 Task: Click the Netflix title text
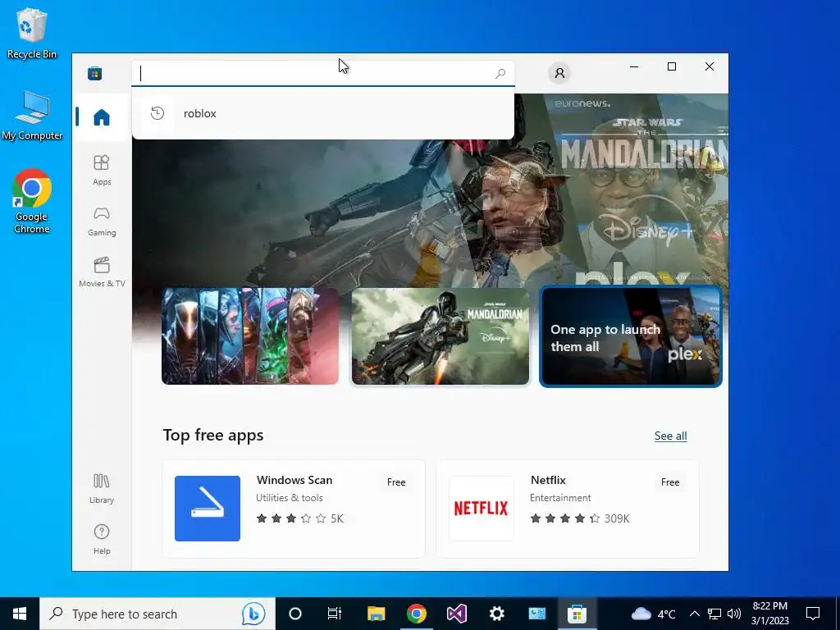tap(548, 480)
